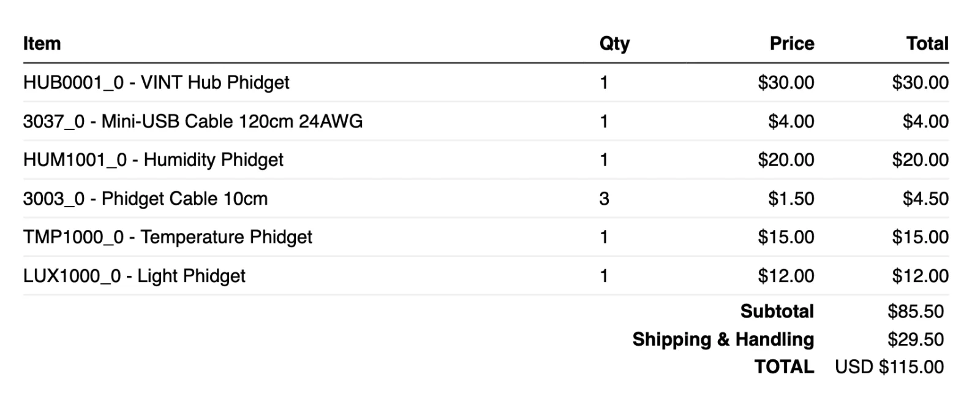Select the 3037_0 Mini-USB Cable item
Viewport: 980px width, 404px height.
pos(193,121)
